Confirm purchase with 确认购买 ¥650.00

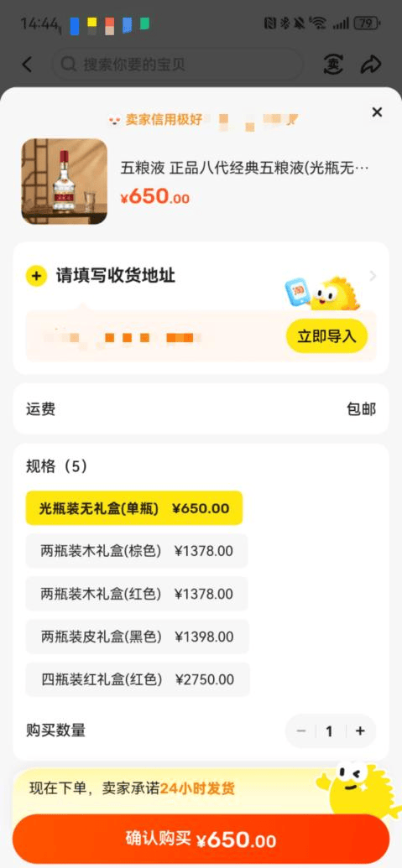point(201,840)
